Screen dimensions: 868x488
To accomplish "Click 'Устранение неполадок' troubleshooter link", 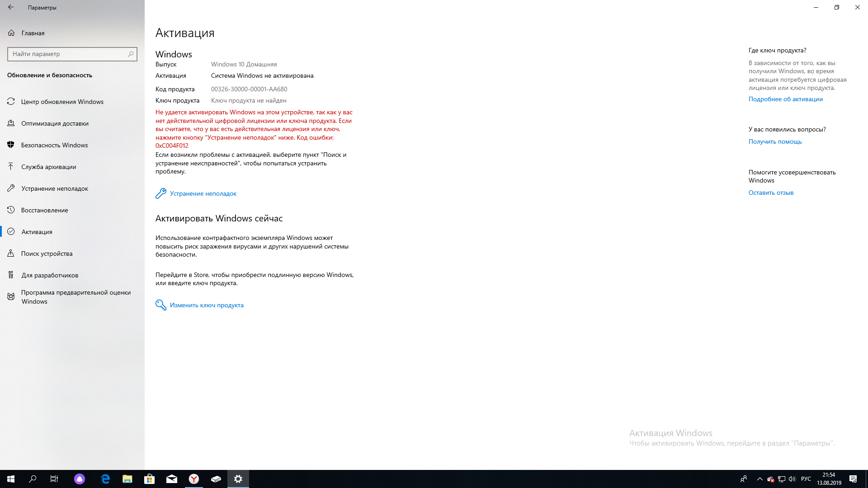I will point(203,193).
